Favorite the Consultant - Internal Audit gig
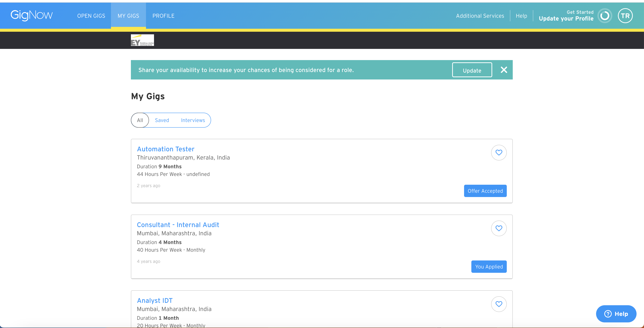644x328 pixels. tap(499, 228)
